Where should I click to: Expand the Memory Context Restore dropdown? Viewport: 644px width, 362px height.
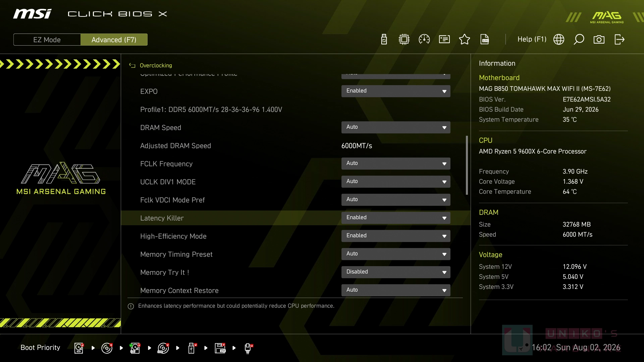pos(396,290)
